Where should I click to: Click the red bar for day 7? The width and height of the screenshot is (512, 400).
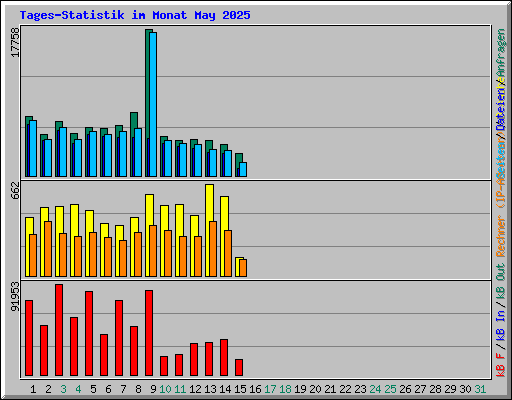pos(119,338)
